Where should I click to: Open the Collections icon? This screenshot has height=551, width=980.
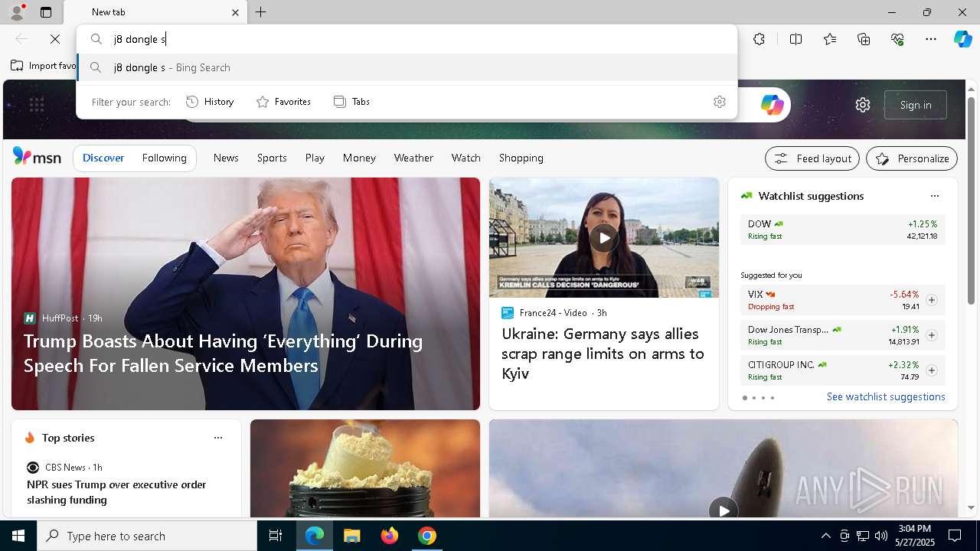[864, 39]
